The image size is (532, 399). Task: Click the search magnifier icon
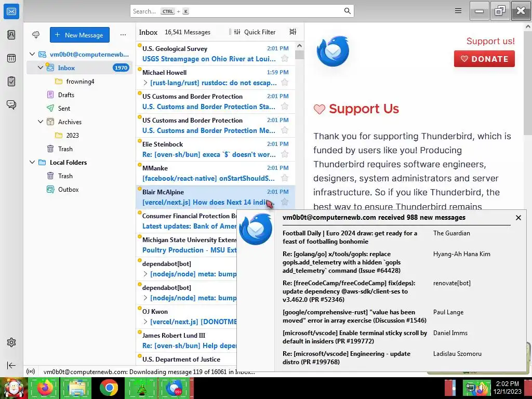point(347,11)
